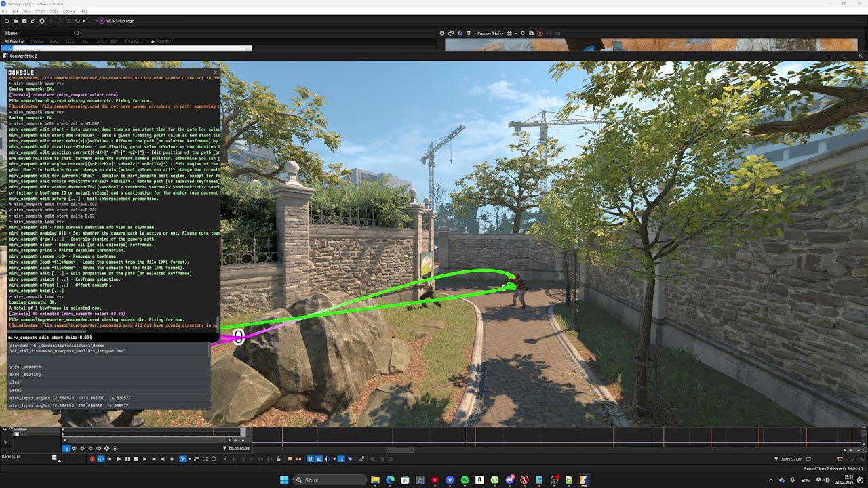Create a new project in VEGAS toolbar
This screenshot has height=488, width=868.
point(7,21)
